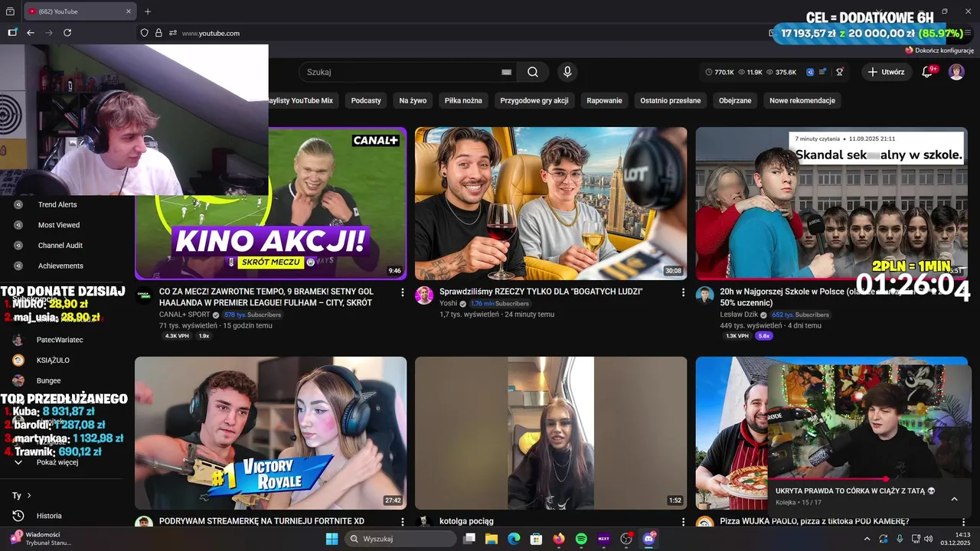Open the purple NEXT app on the taskbar
The image size is (980, 551).
(x=603, y=539)
